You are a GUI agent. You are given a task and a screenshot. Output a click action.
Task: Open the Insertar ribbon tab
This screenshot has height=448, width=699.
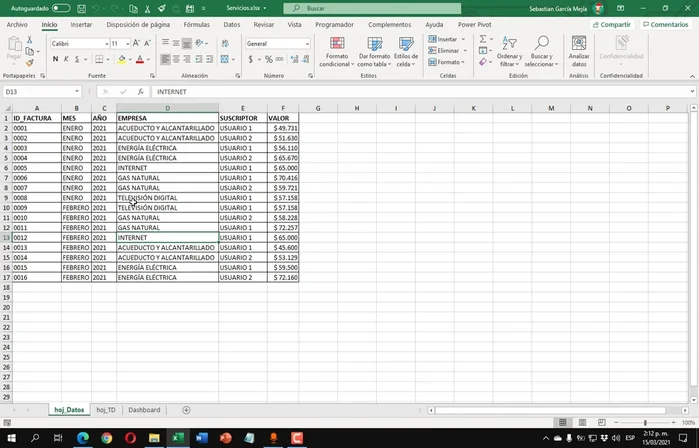(x=81, y=24)
